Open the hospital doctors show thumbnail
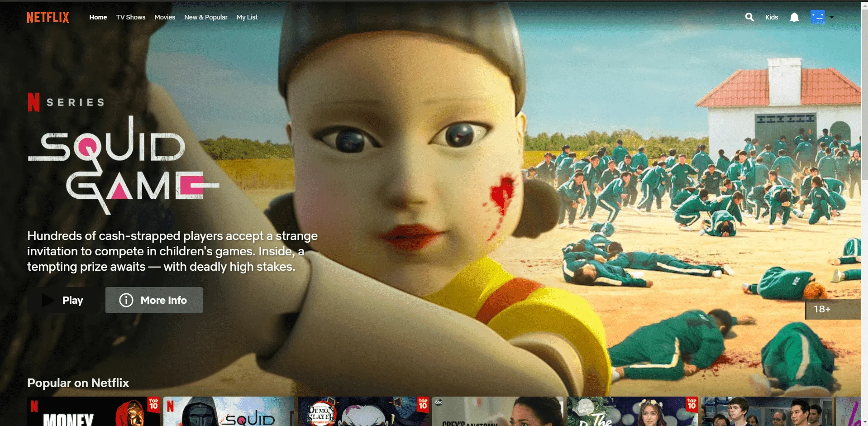Viewport: 868px width, 426px height. coord(766,411)
